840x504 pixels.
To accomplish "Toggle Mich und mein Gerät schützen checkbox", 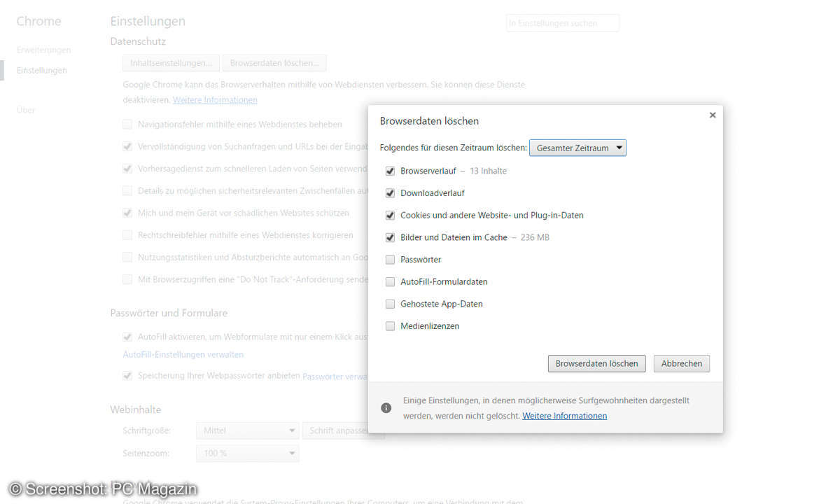I will coord(127,213).
